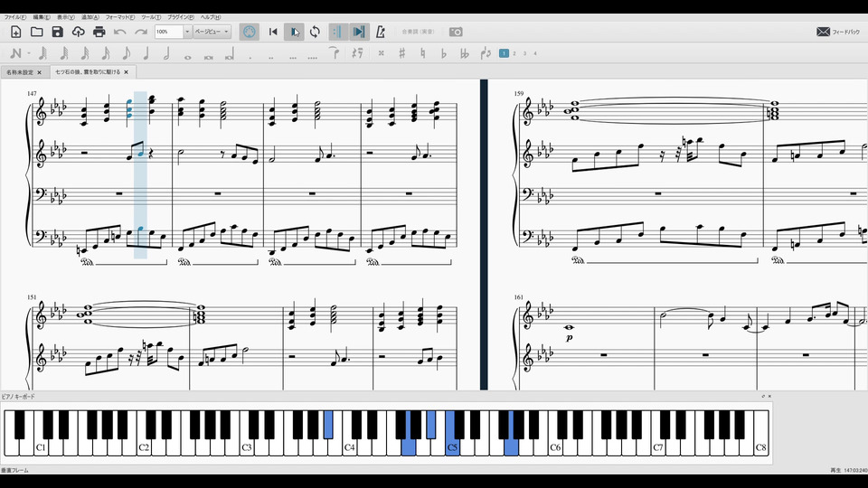Open the 追加 (Add) menu
This screenshot has width=868, height=488.
click(90, 17)
